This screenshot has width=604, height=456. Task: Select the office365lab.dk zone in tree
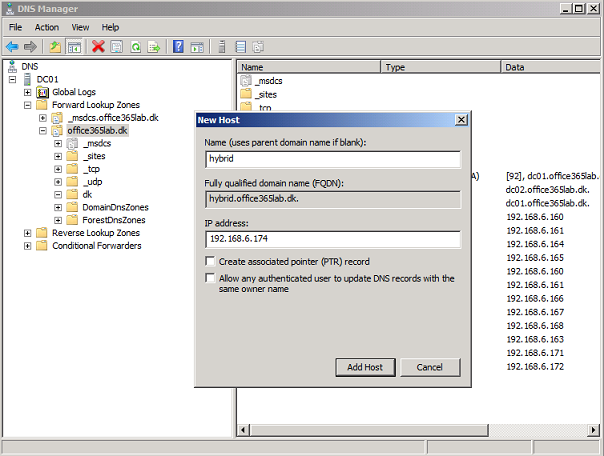click(97, 131)
